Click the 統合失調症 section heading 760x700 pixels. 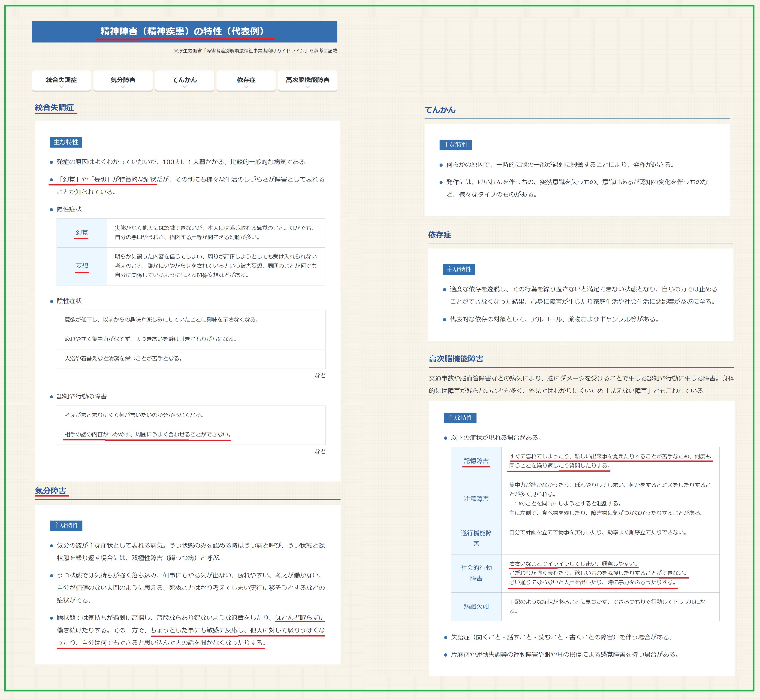click(x=54, y=108)
